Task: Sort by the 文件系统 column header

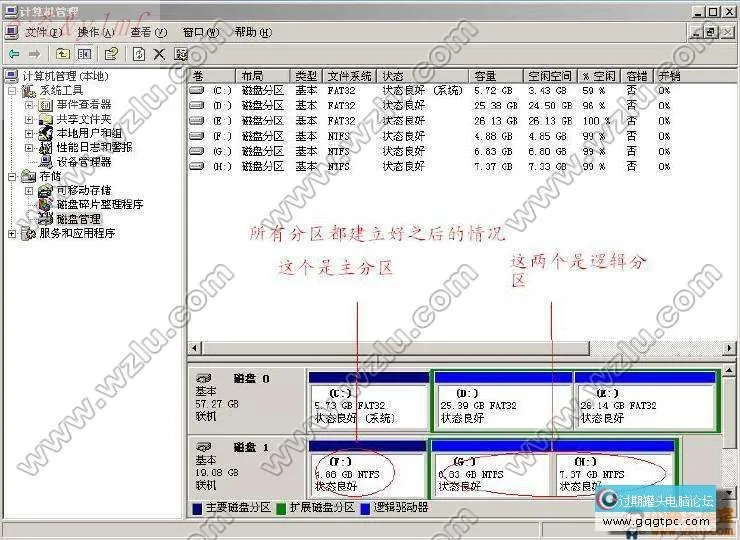Action: coord(349,76)
